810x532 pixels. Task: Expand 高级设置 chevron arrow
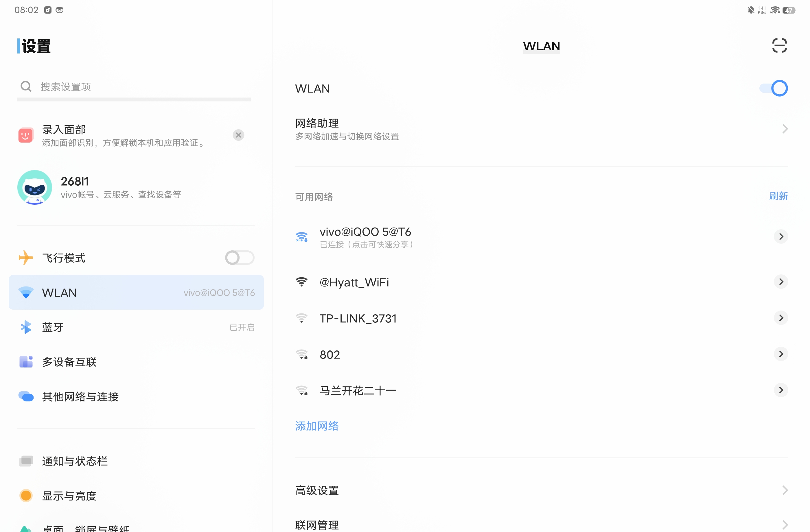pos(785,490)
